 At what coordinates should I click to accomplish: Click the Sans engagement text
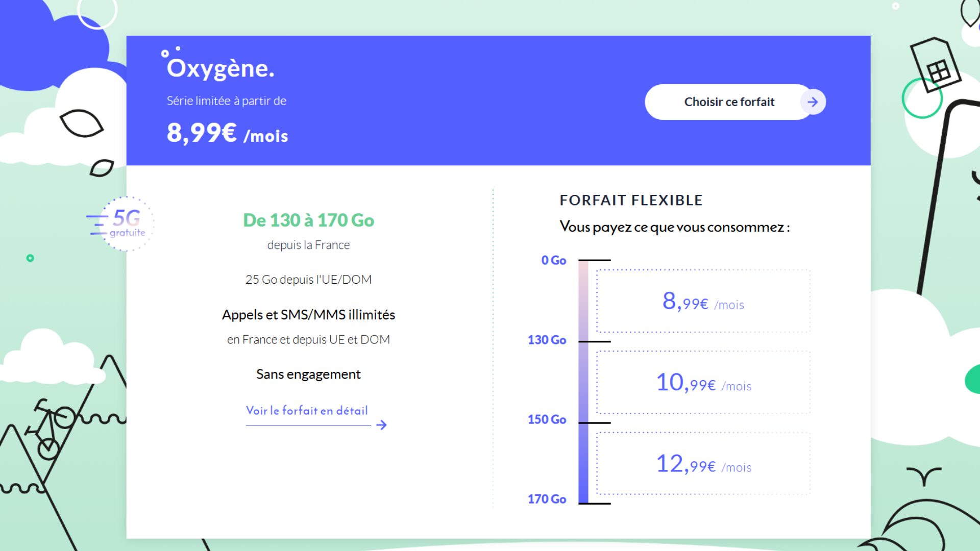point(308,374)
